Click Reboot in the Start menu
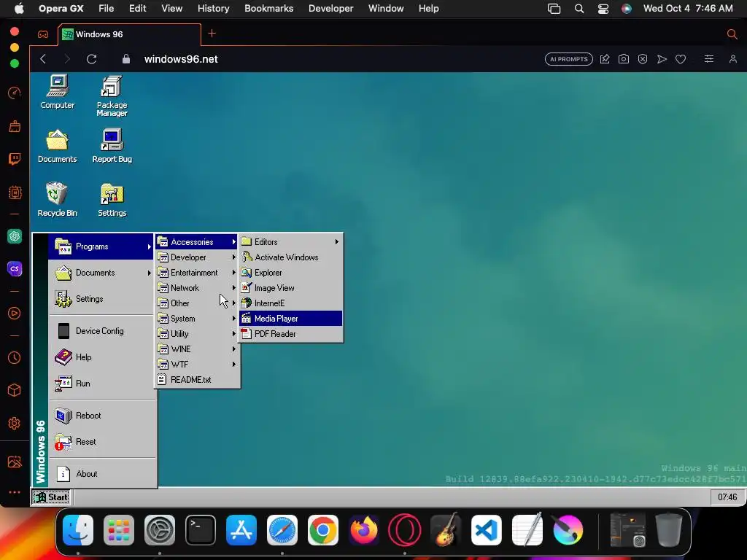Screen dimensions: 747x560 (101, 416)
